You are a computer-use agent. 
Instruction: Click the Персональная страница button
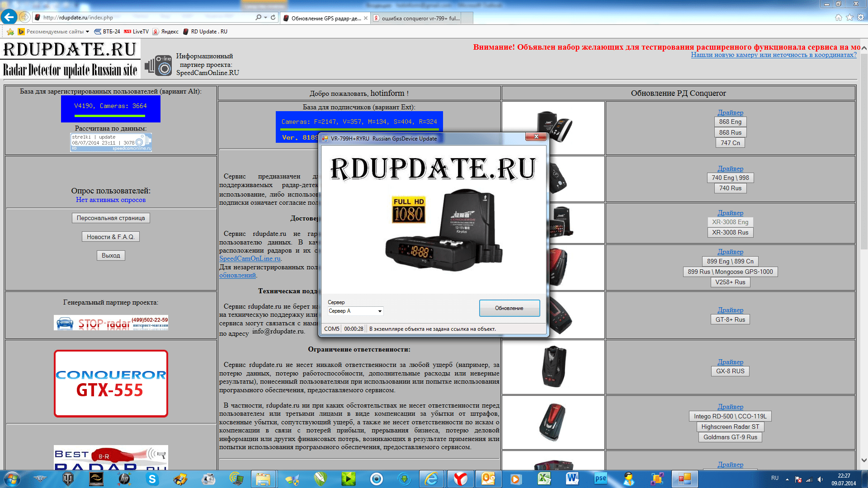point(111,218)
